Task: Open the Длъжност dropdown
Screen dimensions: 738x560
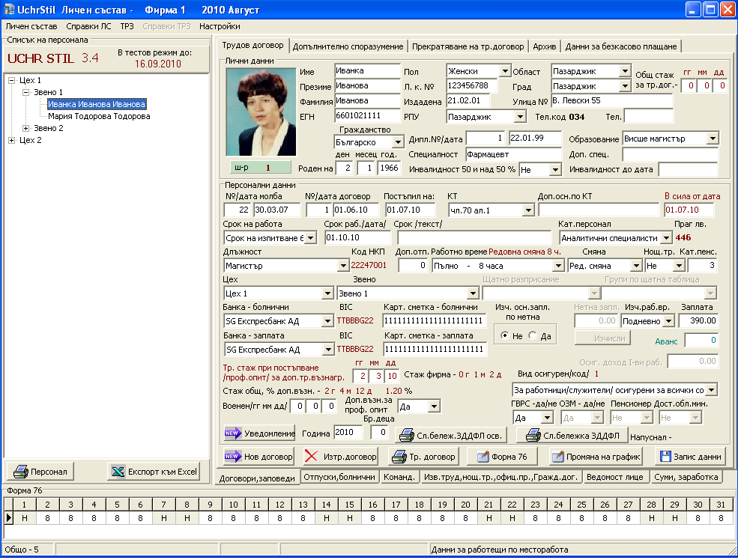Action: click(342, 265)
